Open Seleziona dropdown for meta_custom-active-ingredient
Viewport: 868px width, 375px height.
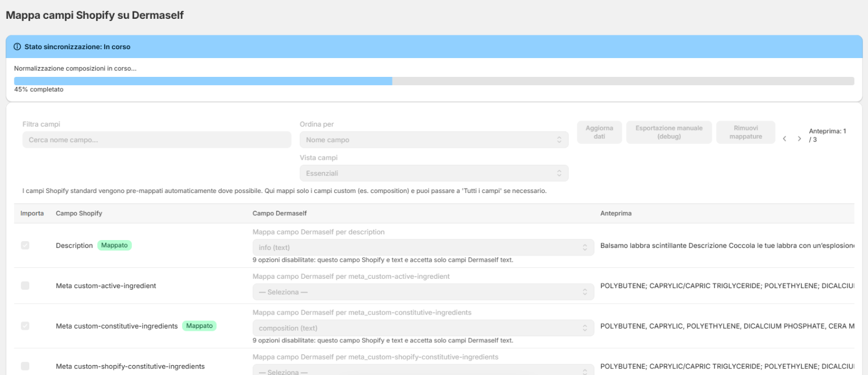pos(423,291)
